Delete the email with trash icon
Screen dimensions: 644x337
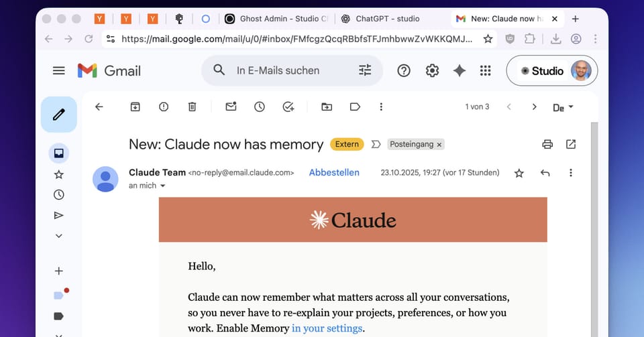click(192, 107)
